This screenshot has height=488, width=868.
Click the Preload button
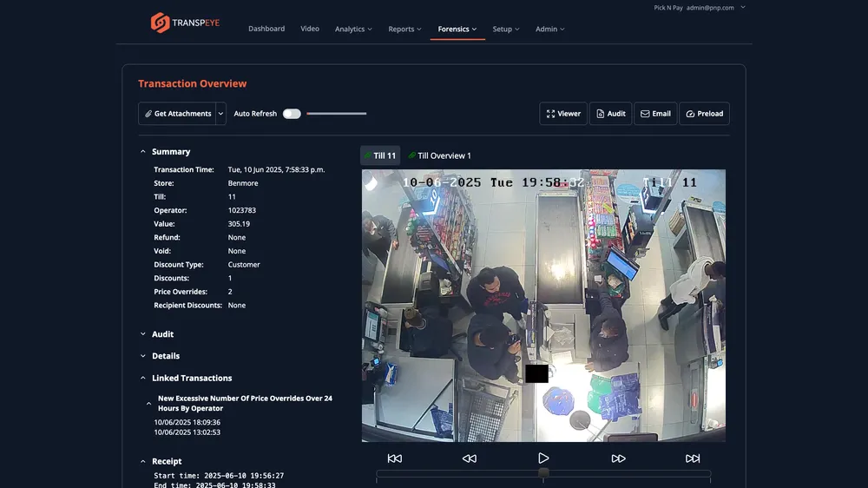point(704,114)
